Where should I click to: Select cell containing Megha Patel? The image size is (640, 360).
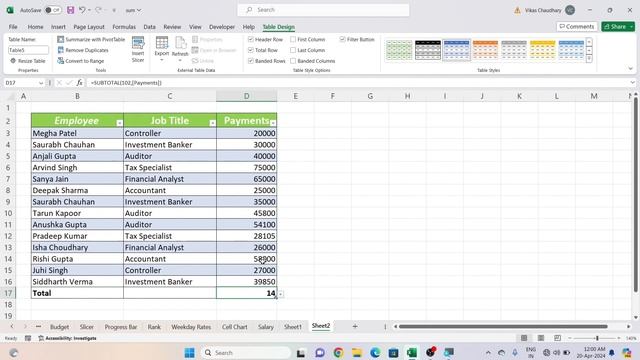pyautogui.click(x=77, y=133)
